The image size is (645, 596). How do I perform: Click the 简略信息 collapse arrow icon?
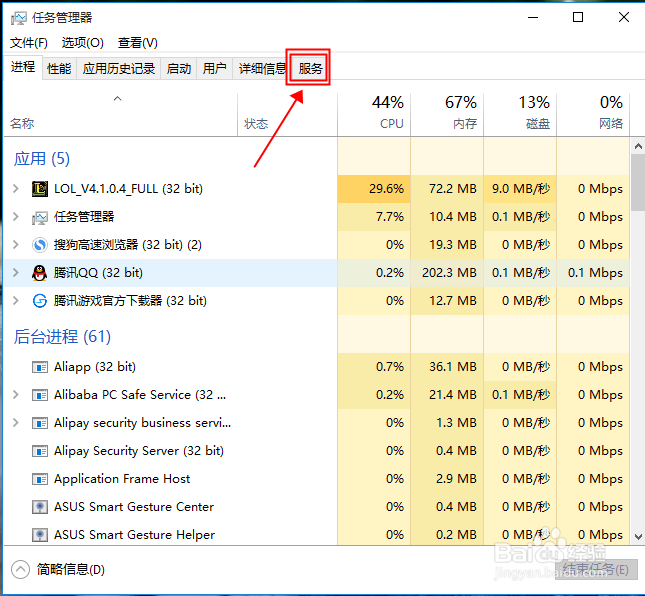pos(20,570)
